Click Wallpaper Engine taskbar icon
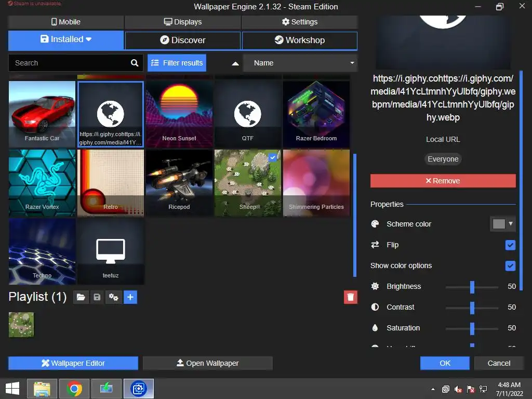Viewport: 532px width, 399px height. pos(138,389)
